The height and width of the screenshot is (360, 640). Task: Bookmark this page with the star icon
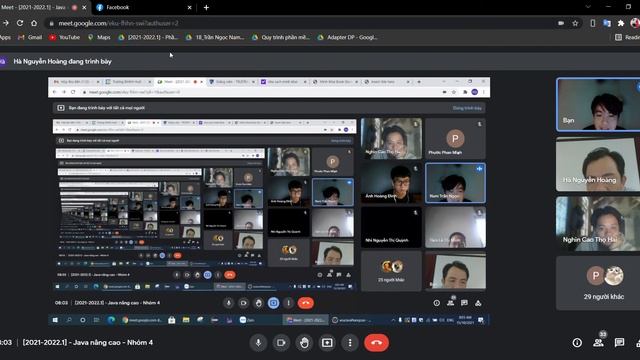pos(575,23)
